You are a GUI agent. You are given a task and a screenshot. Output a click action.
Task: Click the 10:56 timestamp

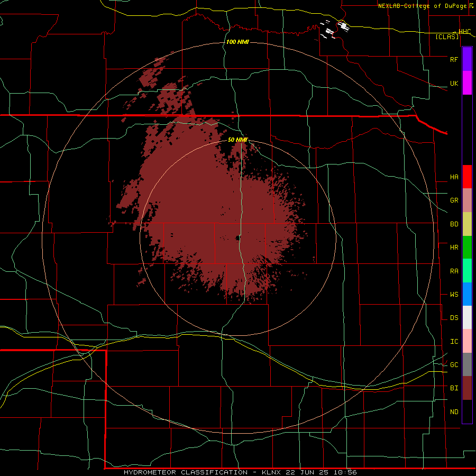(345, 472)
